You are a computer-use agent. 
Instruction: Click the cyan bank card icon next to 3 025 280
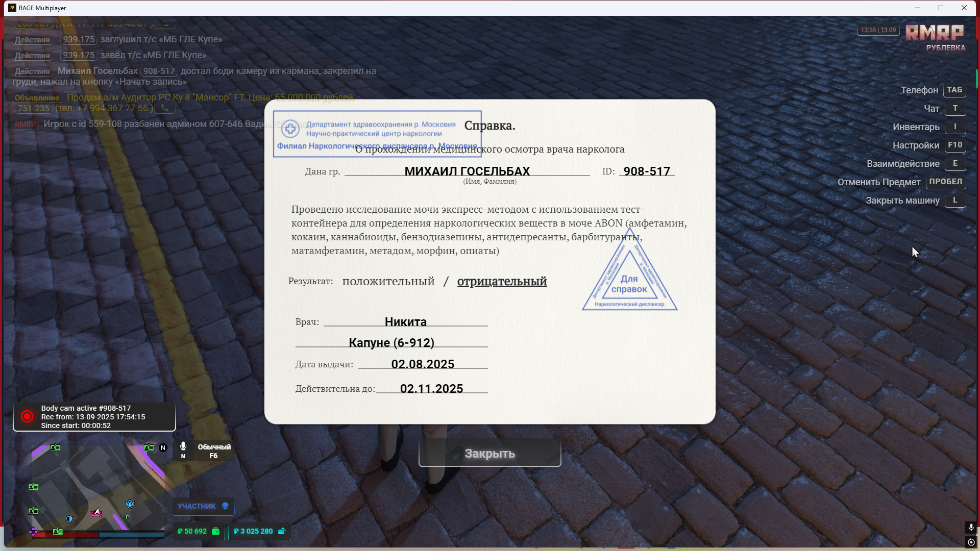point(281,531)
